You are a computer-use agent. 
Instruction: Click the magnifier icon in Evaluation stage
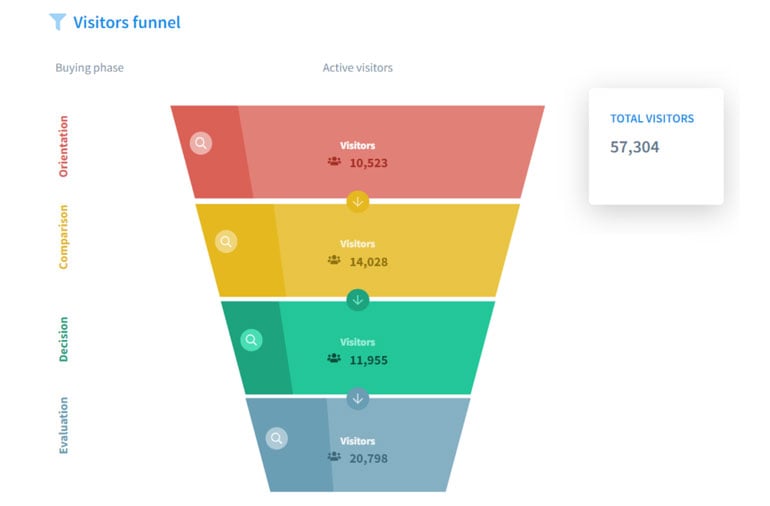click(277, 438)
